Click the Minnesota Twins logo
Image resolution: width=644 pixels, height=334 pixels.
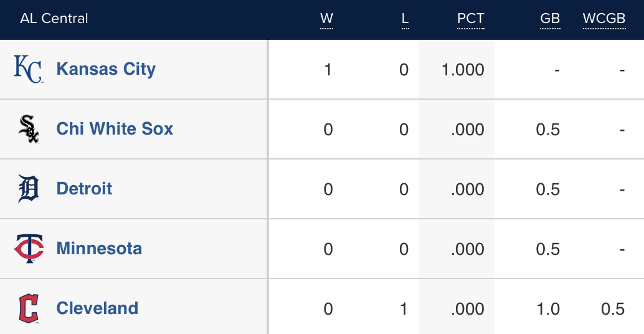[x=29, y=249]
